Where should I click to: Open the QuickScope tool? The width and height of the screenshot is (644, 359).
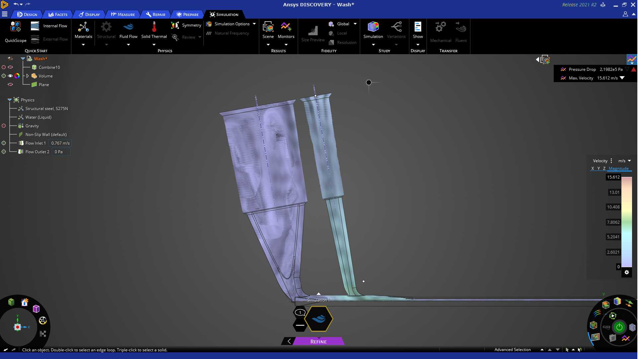pyautogui.click(x=15, y=32)
